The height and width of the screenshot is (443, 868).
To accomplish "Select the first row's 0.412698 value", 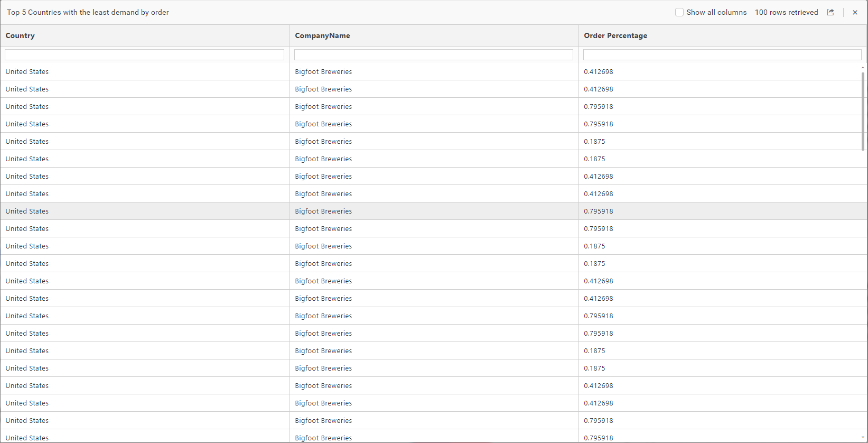I will [x=599, y=71].
